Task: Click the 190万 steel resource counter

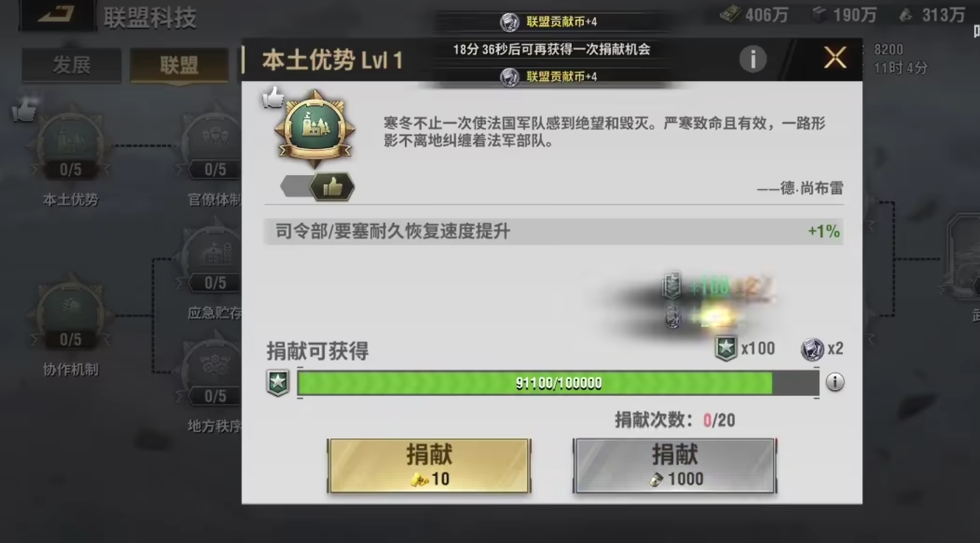Action: [844, 14]
